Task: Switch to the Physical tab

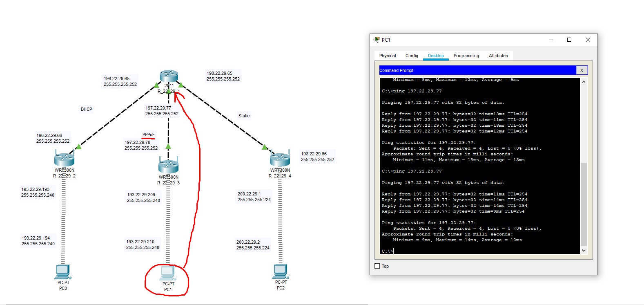Action: coord(388,56)
